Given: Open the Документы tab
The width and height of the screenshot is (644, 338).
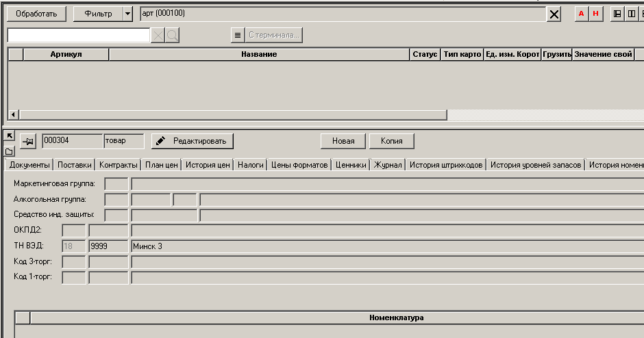Looking at the screenshot, I should [29, 165].
